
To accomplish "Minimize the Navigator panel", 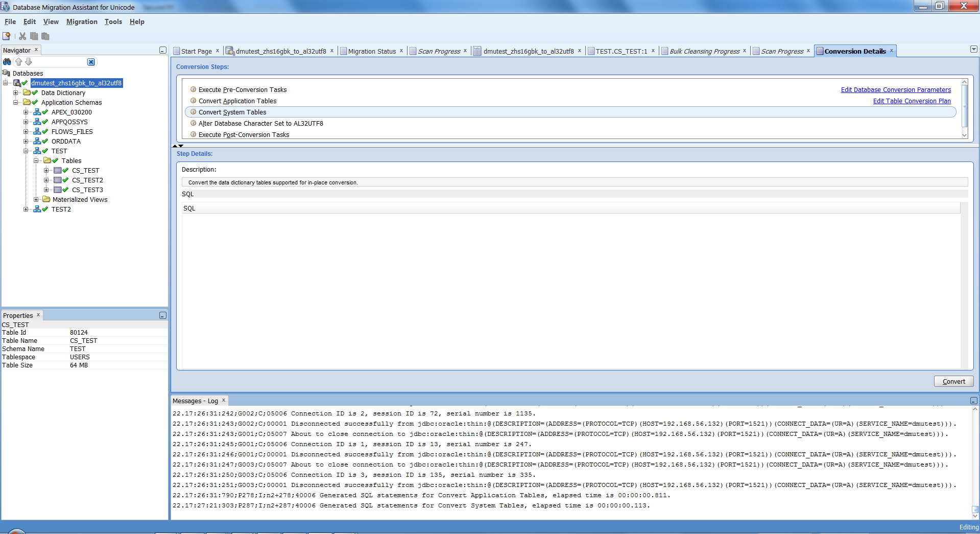I will point(163,50).
